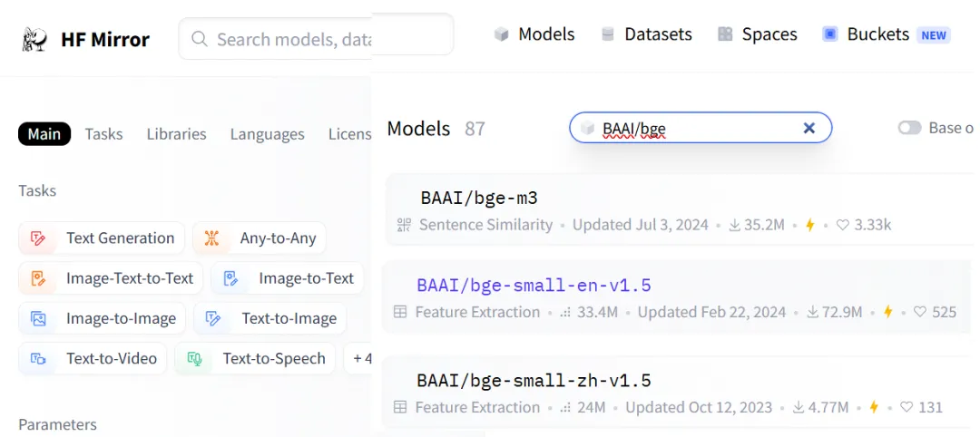
Task: Switch to the Tasks tab
Action: pos(103,134)
